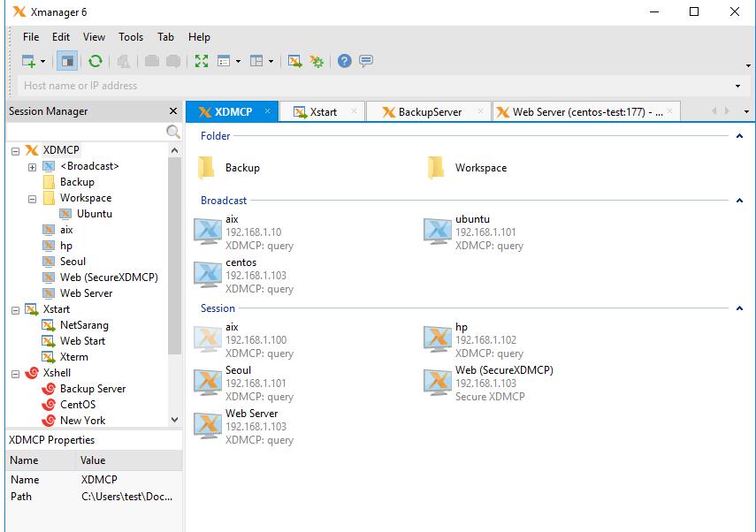This screenshot has height=532, width=756.
Task: Click the blue Help question mark icon
Action: (x=344, y=61)
